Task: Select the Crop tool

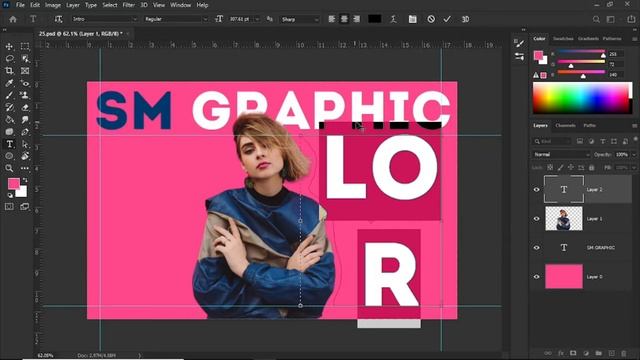Action: 9,71
